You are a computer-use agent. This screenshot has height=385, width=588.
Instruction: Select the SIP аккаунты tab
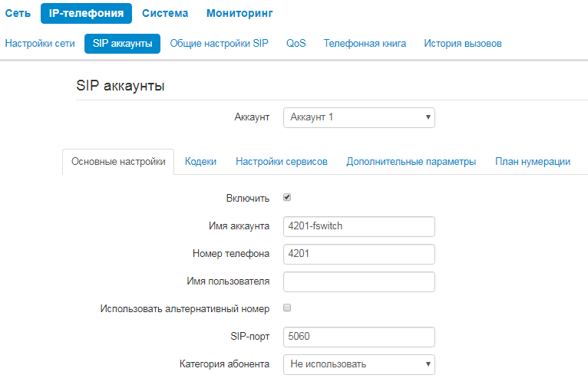122,44
